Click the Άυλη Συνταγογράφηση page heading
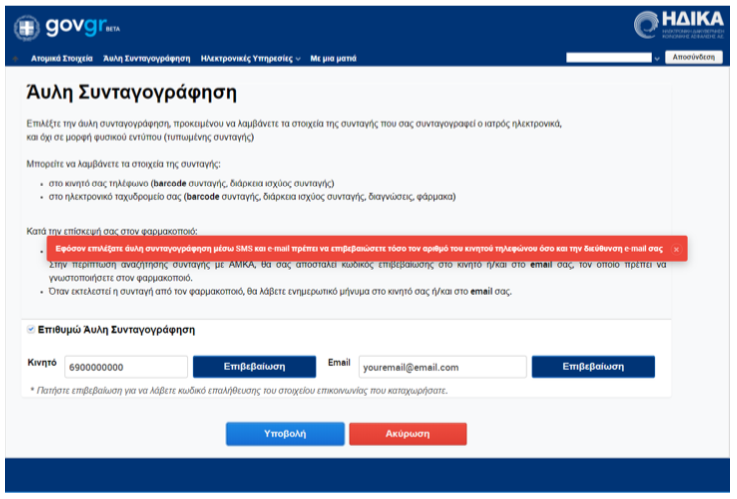This screenshot has height=499, width=737. tap(130, 94)
